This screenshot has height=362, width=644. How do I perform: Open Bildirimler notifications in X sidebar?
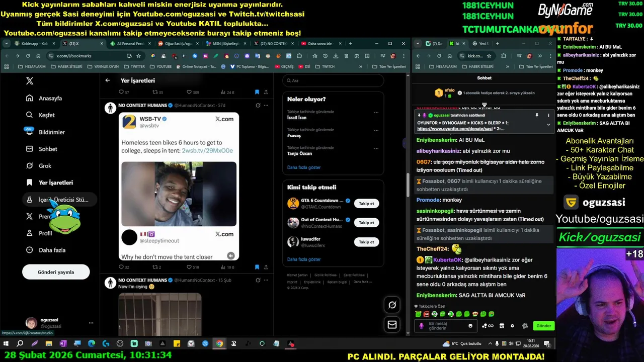pyautogui.click(x=45, y=132)
